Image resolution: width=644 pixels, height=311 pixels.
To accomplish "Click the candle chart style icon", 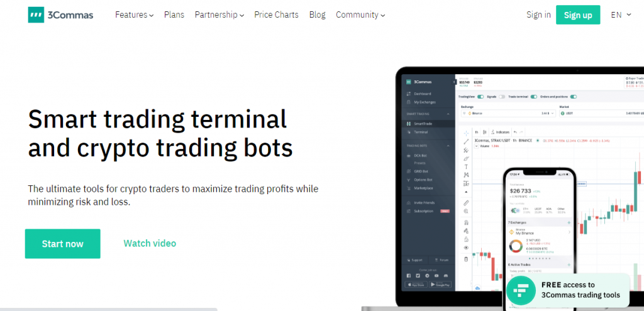I will 485,132.
